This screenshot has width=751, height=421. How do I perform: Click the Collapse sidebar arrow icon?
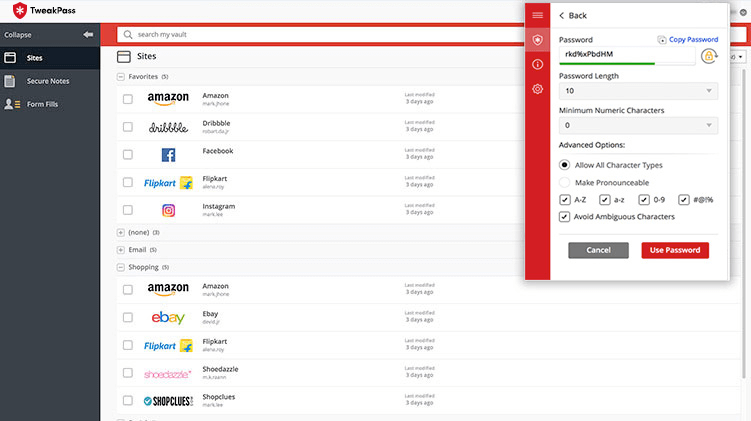[88, 34]
